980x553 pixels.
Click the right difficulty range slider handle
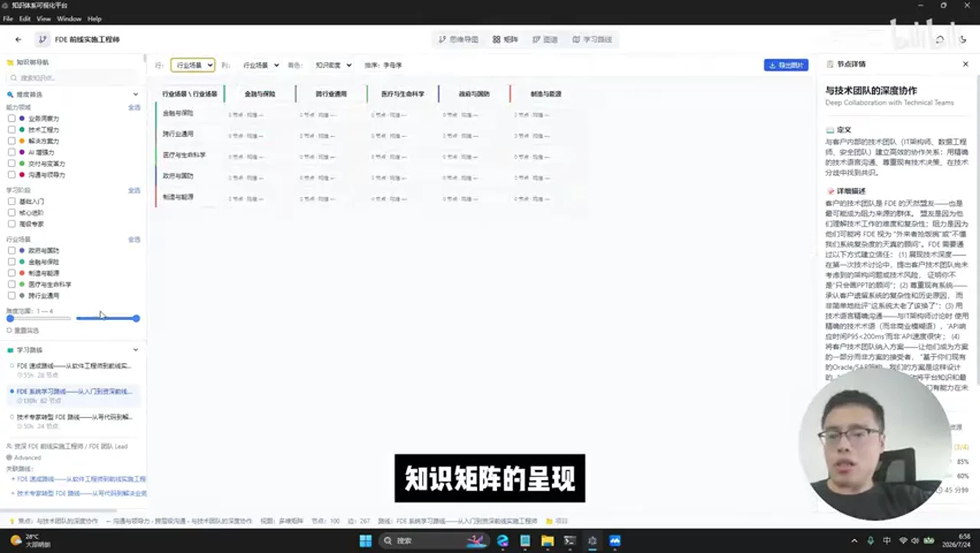coord(136,318)
